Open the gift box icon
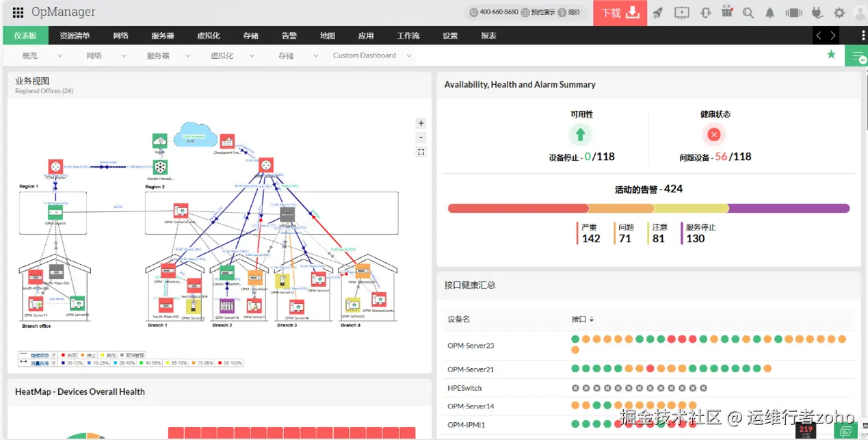The width and height of the screenshot is (868, 440). pyautogui.click(x=726, y=12)
